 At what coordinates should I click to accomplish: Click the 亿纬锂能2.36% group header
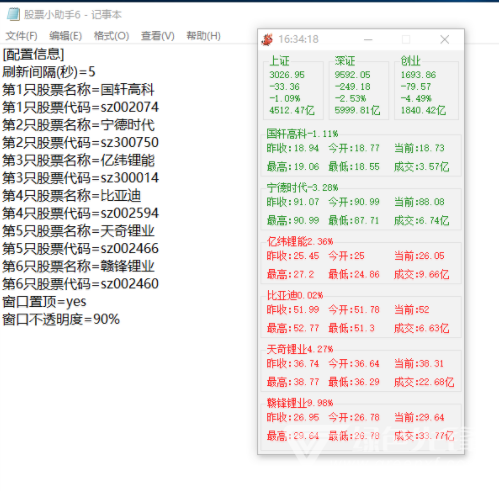(300, 242)
